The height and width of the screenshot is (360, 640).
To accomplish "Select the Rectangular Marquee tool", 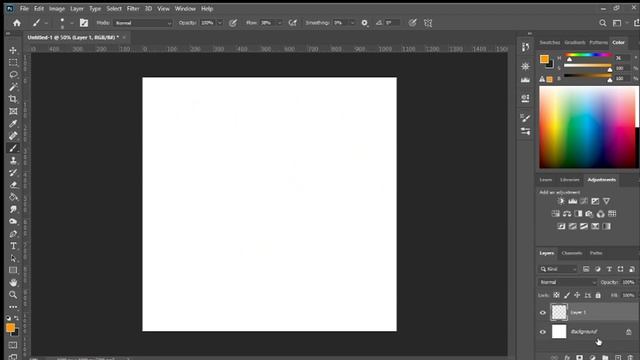I will coord(13,62).
